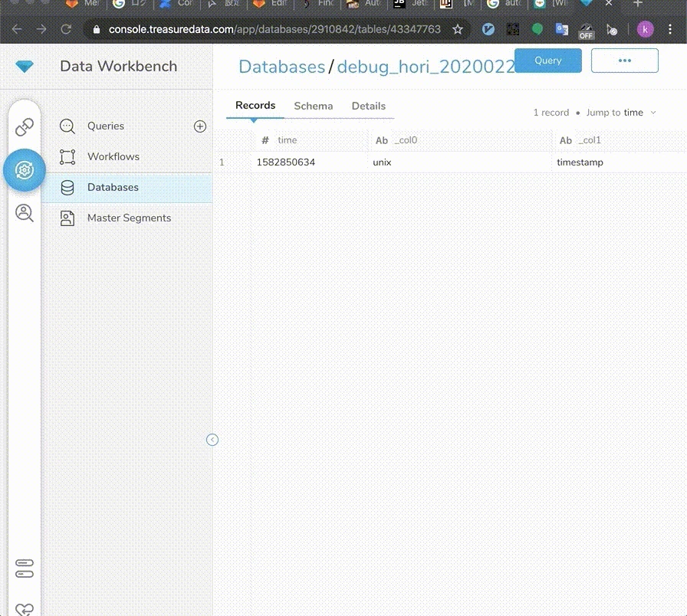This screenshot has height=616, width=687.
Task: Click the Treasure Data diamond logo
Action: (x=24, y=67)
